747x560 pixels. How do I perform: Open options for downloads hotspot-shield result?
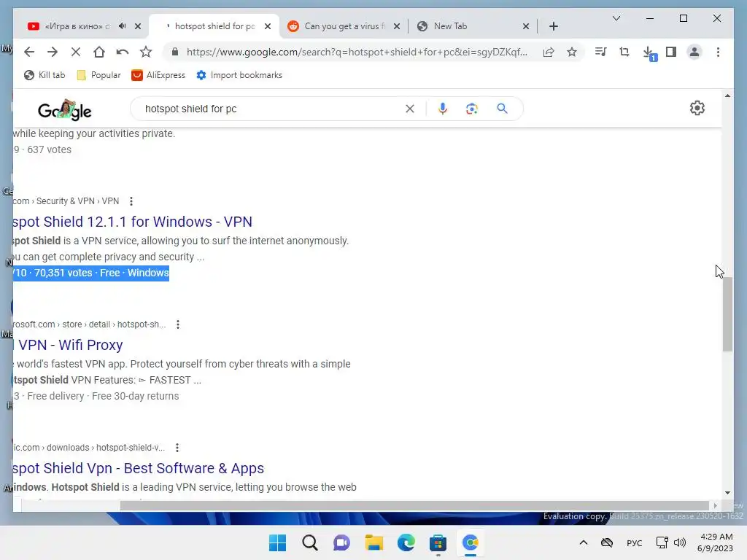(x=177, y=448)
